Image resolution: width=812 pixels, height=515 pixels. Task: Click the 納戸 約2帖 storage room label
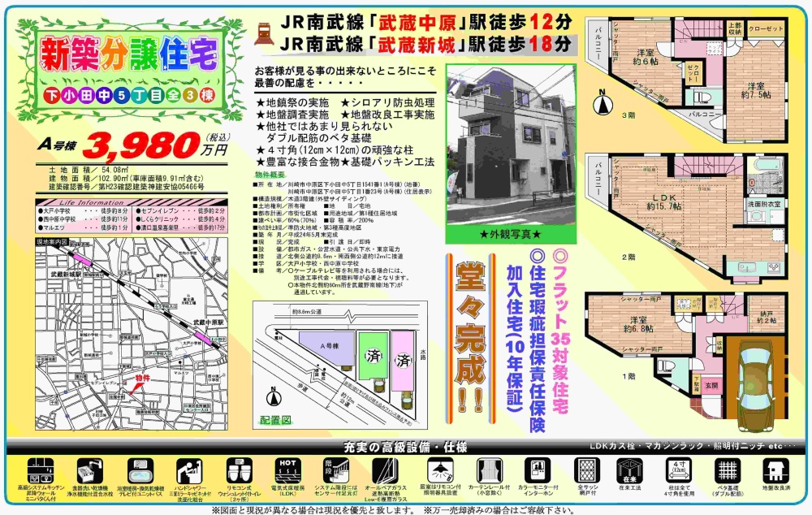[x=766, y=317]
